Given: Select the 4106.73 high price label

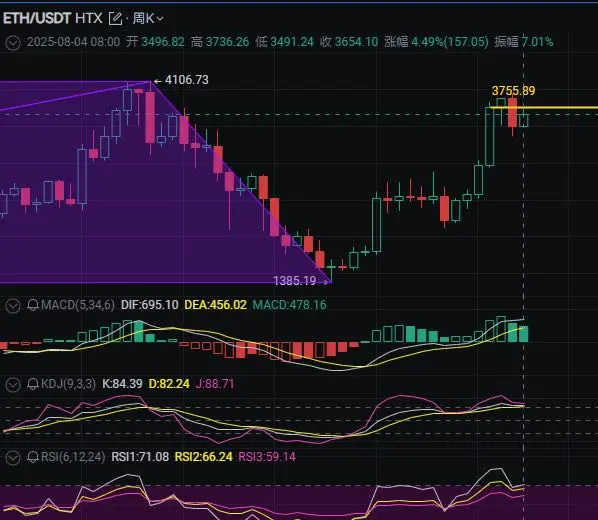Looking at the screenshot, I should click(x=186, y=80).
